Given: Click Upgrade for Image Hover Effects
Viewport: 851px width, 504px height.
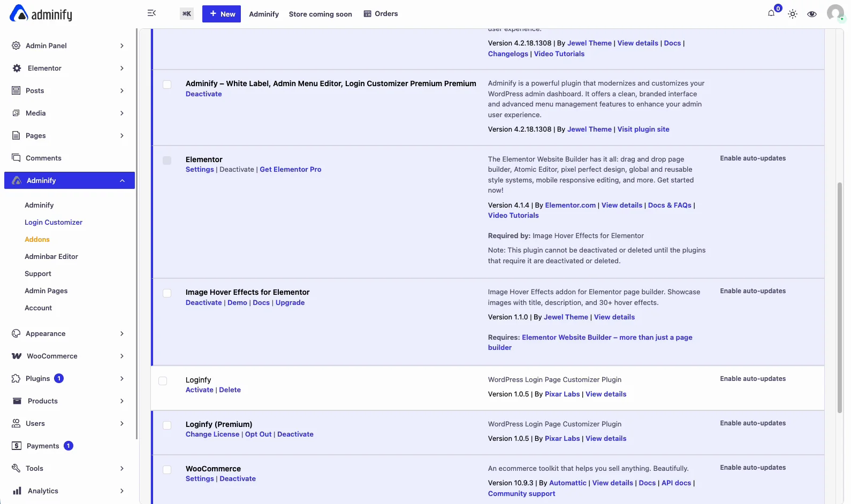Looking at the screenshot, I should pos(290,303).
